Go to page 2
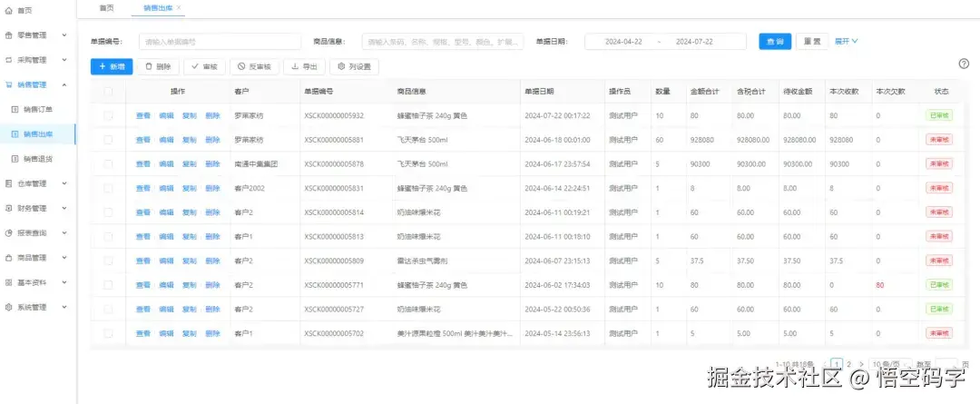Viewport: 980px width, 404px height. pyautogui.click(x=848, y=363)
